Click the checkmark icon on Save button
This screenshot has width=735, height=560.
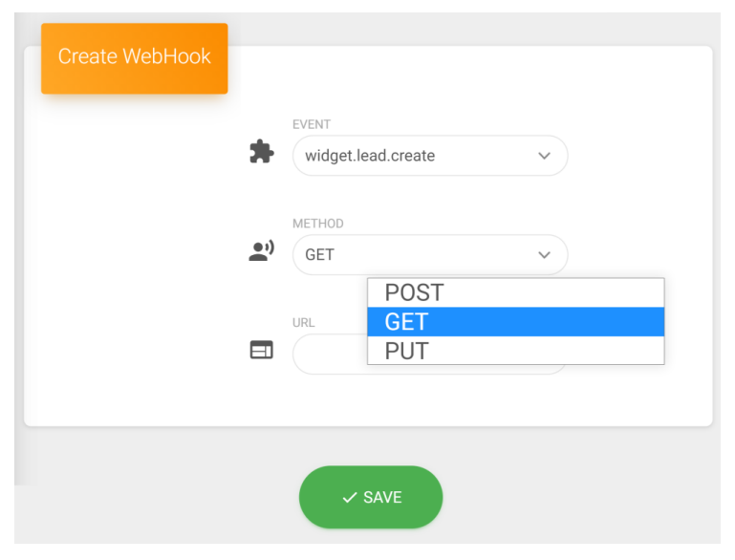[x=350, y=498]
